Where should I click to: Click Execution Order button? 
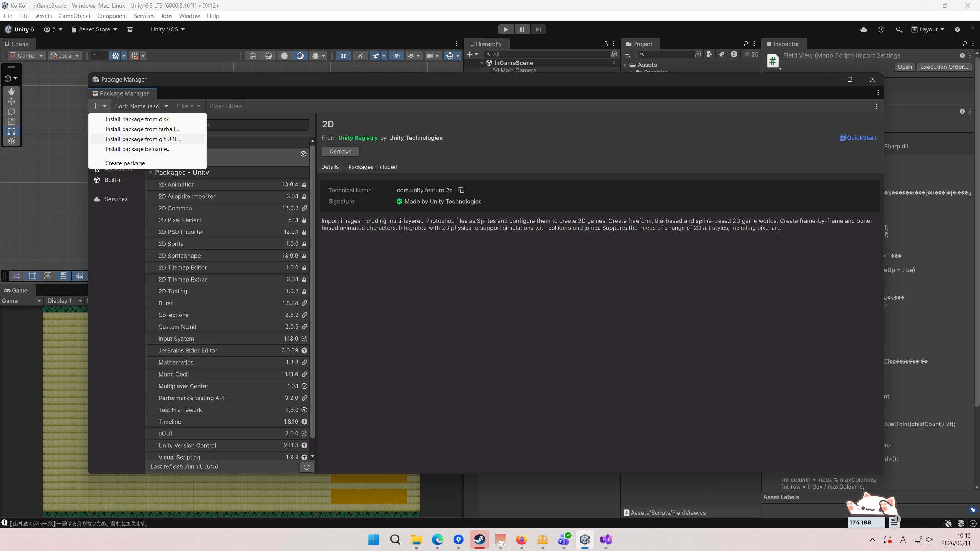(x=944, y=67)
